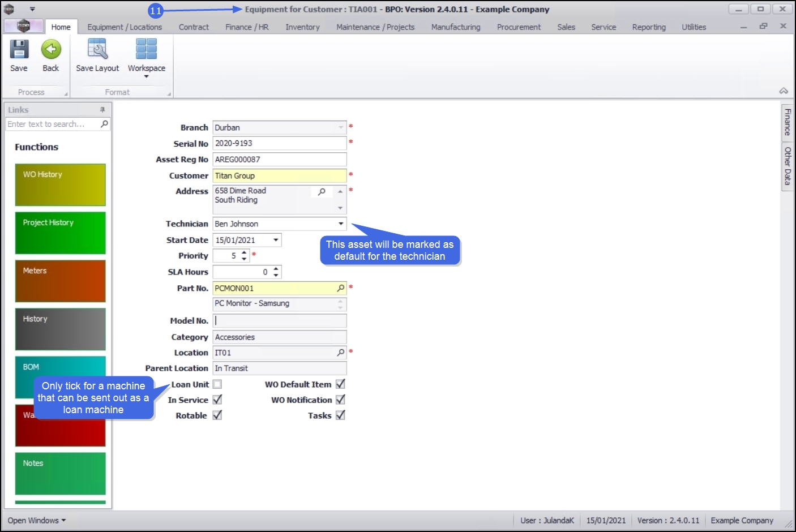Click the Serial No field
The height and width of the screenshot is (532, 796).
[x=280, y=144]
